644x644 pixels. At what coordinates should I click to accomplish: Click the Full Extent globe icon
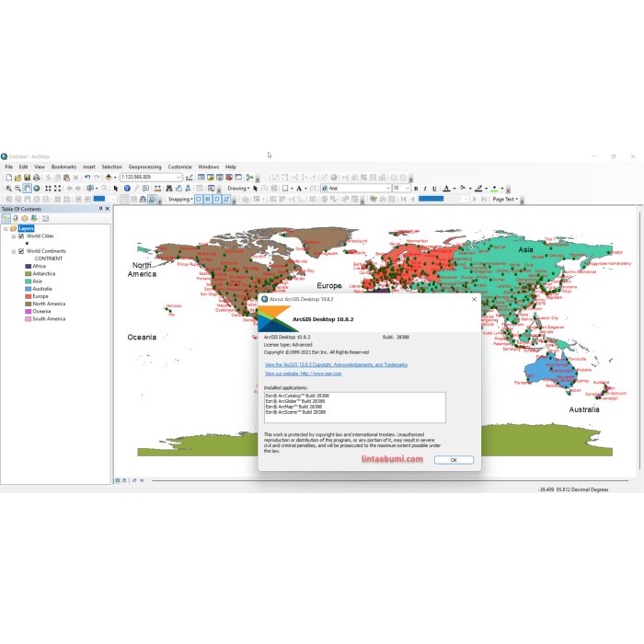37,188
